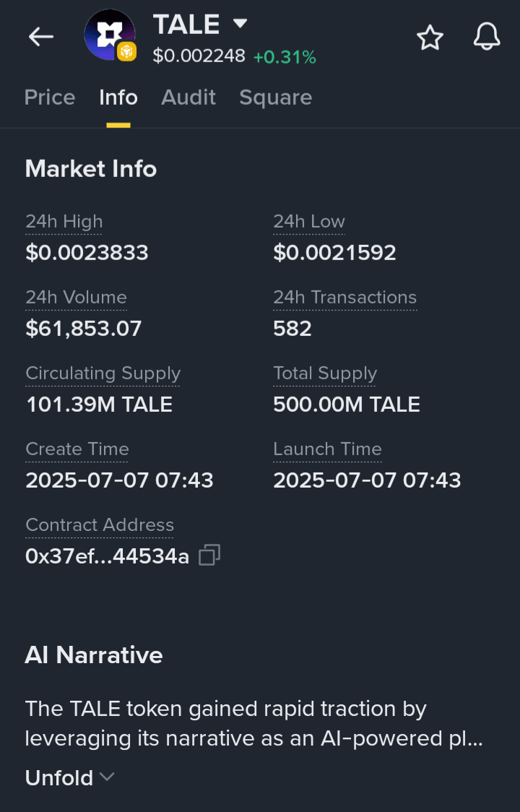Add TALE to favorites with star icon
This screenshot has width=520, height=812.
tap(430, 38)
